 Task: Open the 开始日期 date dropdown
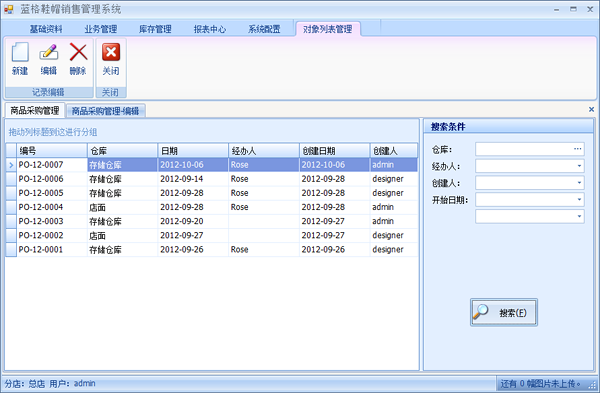579,199
